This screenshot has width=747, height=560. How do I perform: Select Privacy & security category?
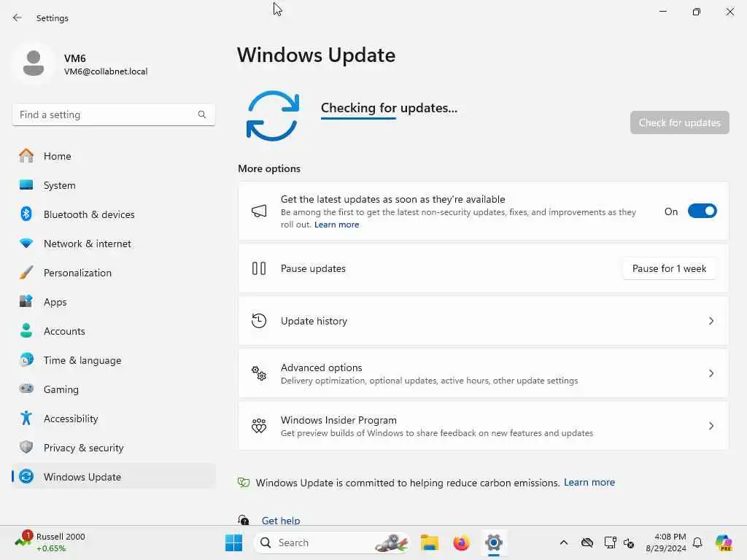click(113, 448)
